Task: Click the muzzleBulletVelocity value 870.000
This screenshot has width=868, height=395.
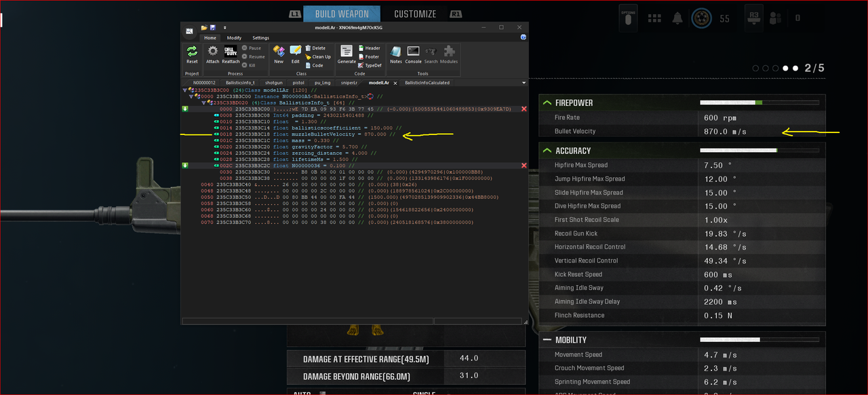Action: pyautogui.click(x=375, y=134)
